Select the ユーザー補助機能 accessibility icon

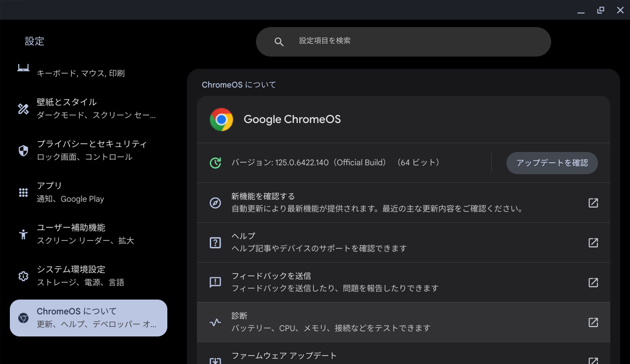click(23, 234)
